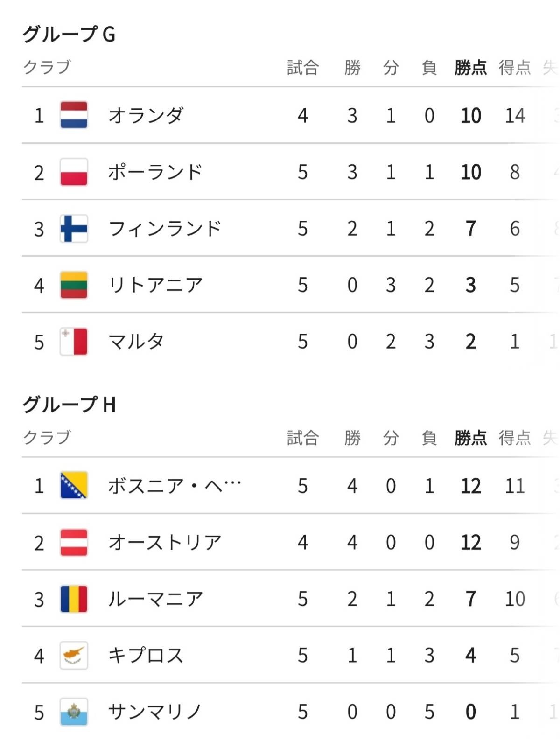This screenshot has height=755, width=560.
Task: Click the 試合 column header in Group H
Action: click(x=302, y=438)
